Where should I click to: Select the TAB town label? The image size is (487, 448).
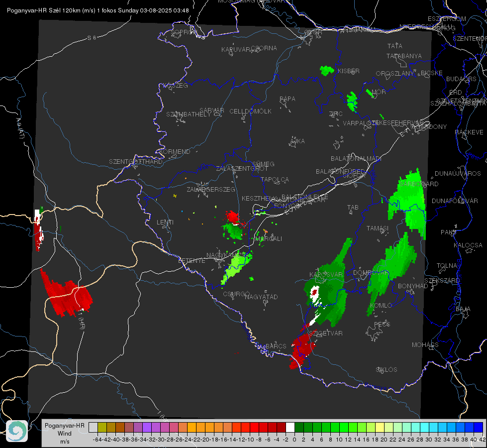[353, 208]
